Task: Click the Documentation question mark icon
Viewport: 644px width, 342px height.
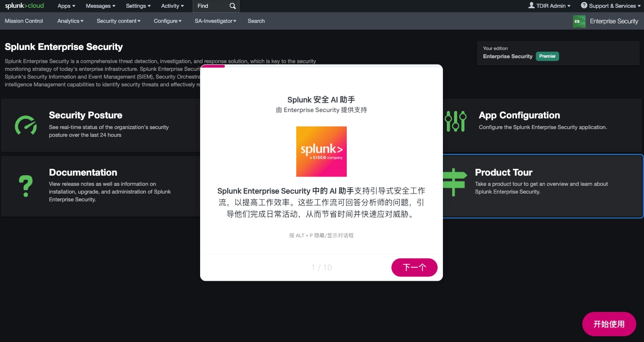Action: click(26, 185)
